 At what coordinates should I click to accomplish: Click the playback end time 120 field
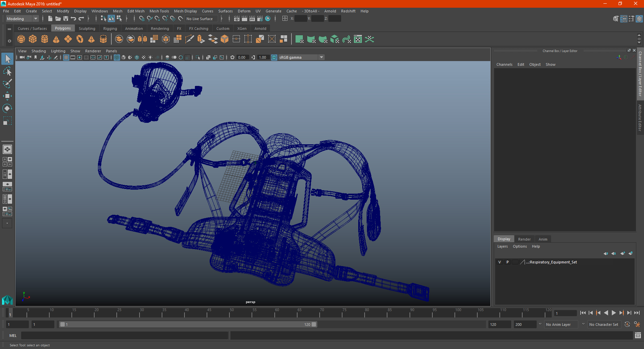coord(499,325)
